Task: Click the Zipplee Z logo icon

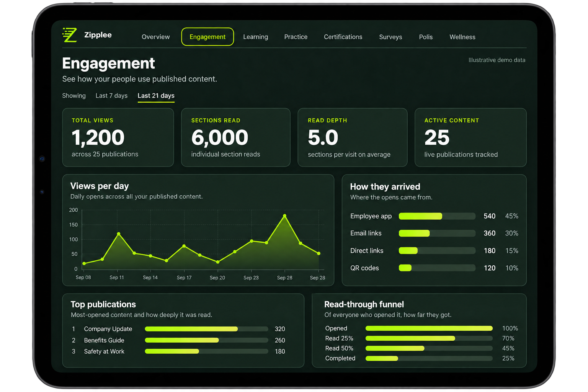Action: 70,35
